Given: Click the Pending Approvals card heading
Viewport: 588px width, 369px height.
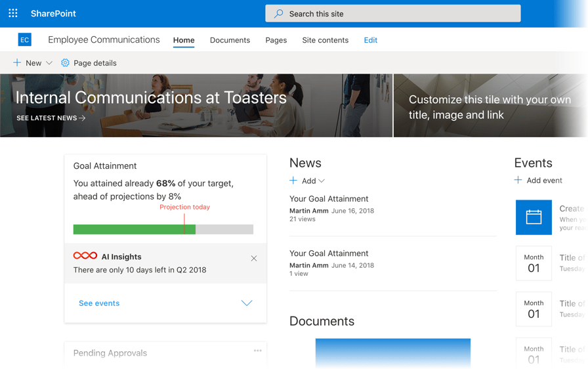Looking at the screenshot, I should pos(110,353).
